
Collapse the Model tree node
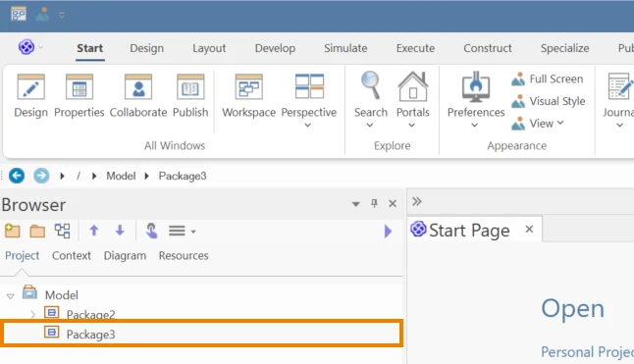click(x=11, y=296)
